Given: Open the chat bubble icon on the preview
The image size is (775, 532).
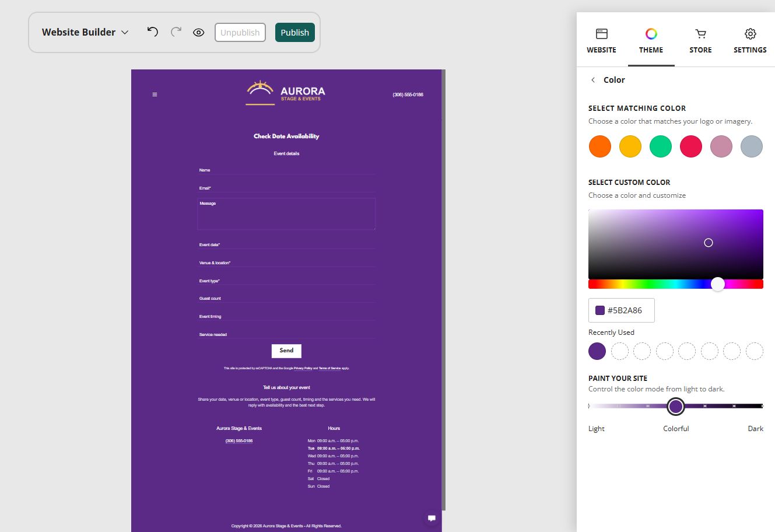Looking at the screenshot, I should [432, 518].
